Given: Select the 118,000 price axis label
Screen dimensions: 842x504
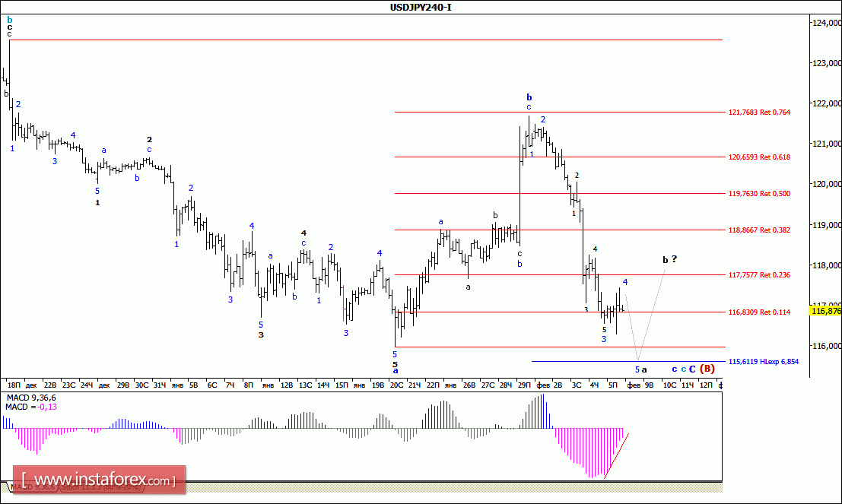Looking at the screenshot, I should click(827, 265).
